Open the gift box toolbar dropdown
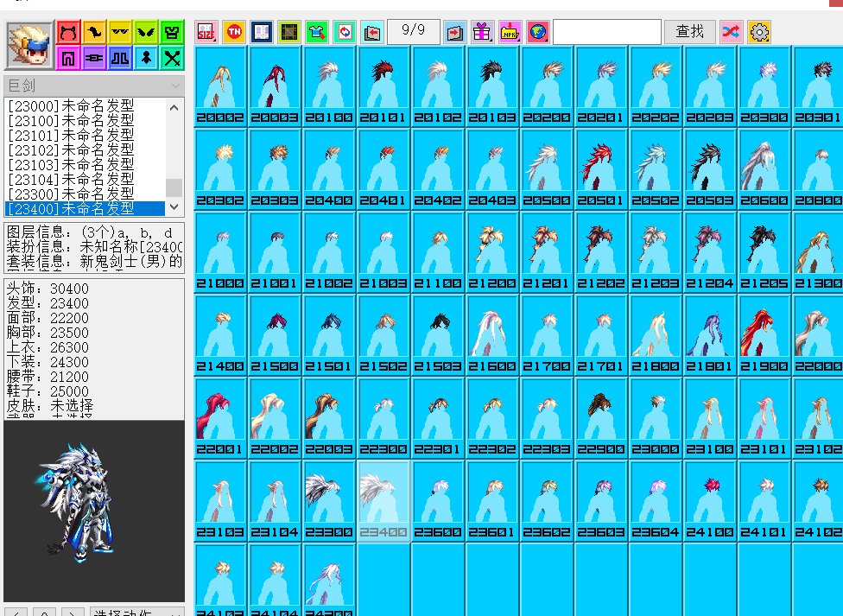Image resolution: width=843 pixels, height=616 pixels. click(482, 33)
